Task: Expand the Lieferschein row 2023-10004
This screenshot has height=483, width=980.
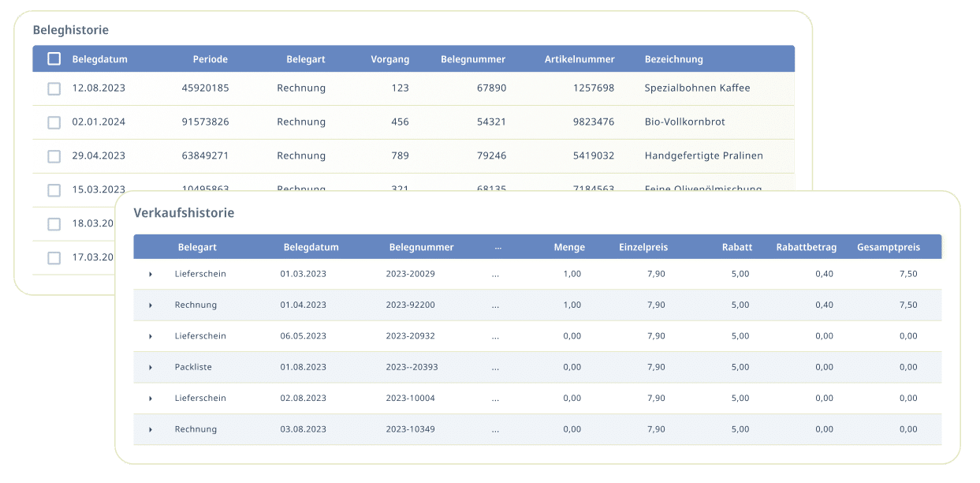Action: (151, 399)
